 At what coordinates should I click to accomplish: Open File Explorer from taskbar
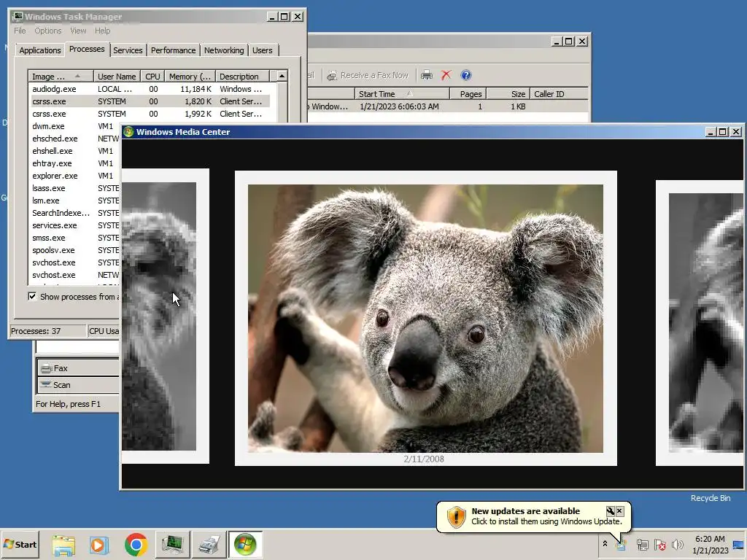tap(63, 544)
